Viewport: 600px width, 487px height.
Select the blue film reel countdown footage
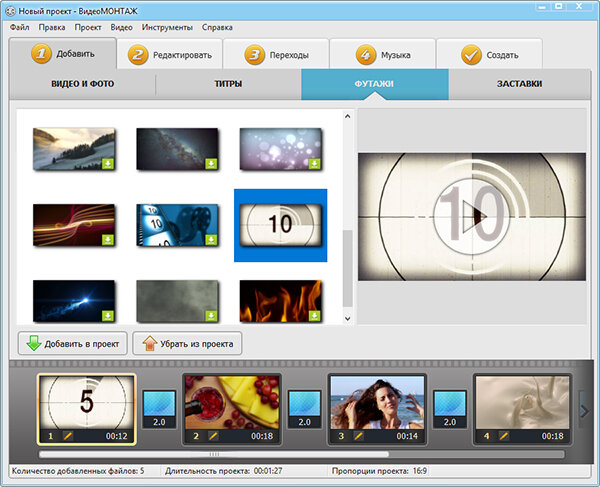[177, 225]
